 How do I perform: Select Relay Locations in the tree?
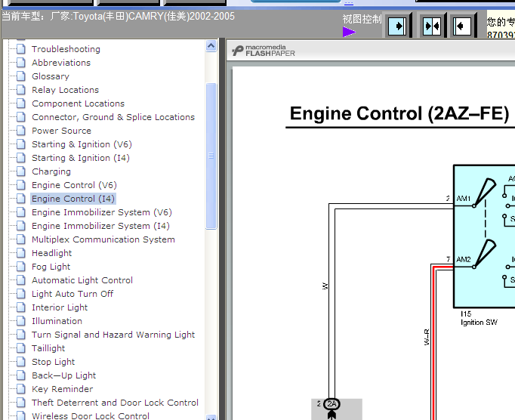[66, 90]
